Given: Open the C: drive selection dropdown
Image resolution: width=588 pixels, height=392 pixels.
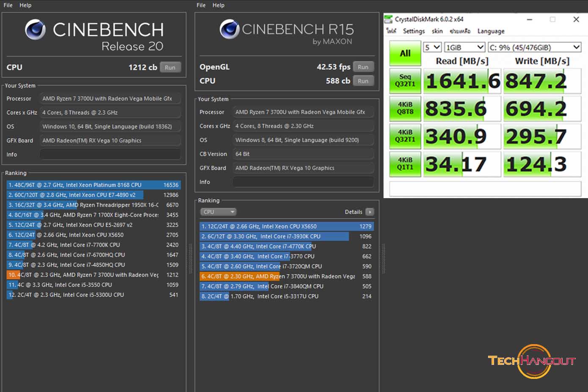Looking at the screenshot, I should [535, 47].
